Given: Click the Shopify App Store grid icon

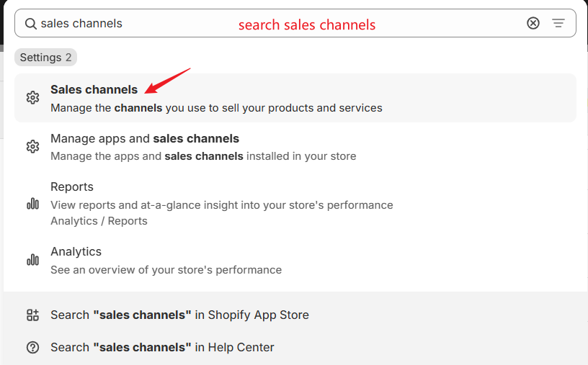Looking at the screenshot, I should pyautogui.click(x=32, y=315).
